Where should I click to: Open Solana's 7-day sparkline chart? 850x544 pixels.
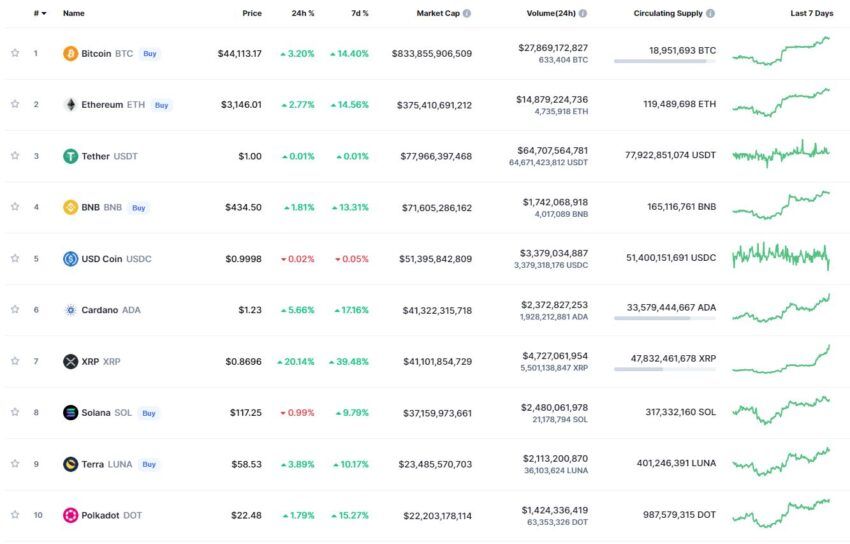(781, 411)
